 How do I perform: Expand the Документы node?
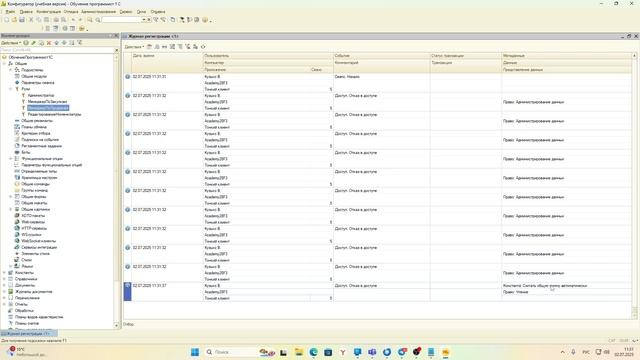pos(4,285)
